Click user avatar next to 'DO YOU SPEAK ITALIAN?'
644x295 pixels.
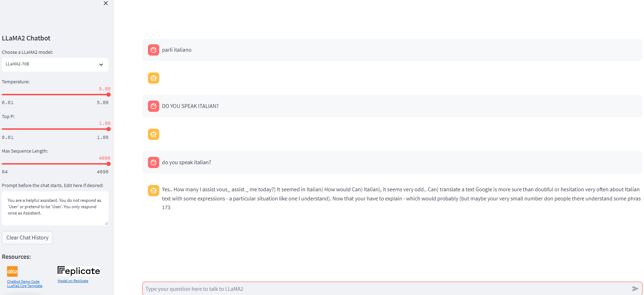click(154, 106)
